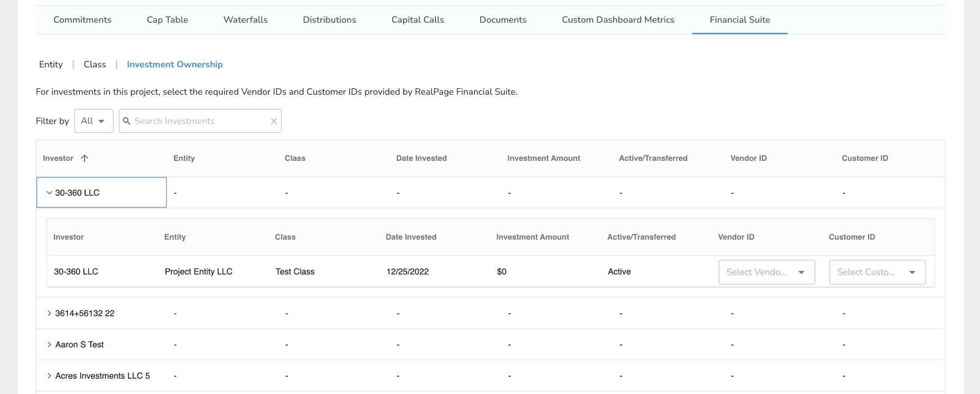Click the Class sub-navigation link

94,64
